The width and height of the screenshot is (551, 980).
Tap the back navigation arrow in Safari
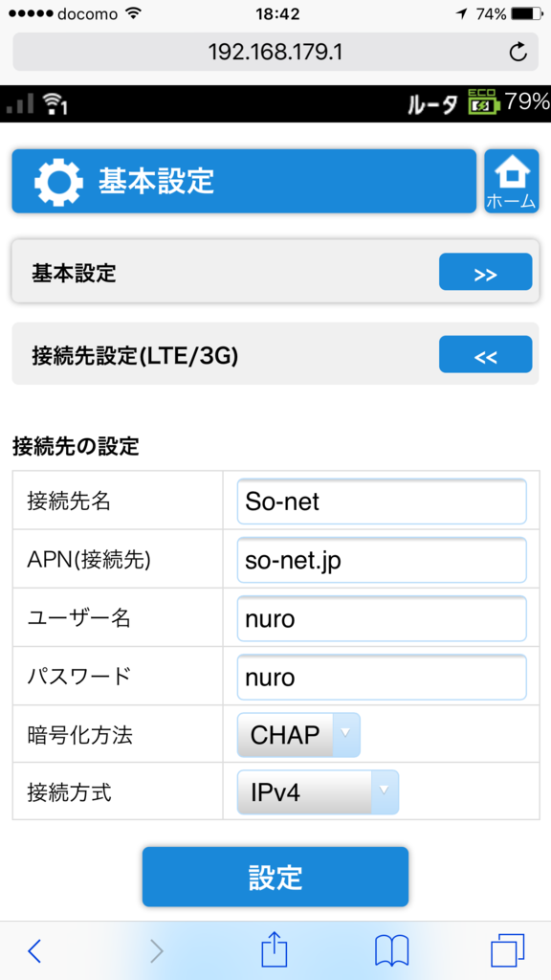click(x=34, y=950)
